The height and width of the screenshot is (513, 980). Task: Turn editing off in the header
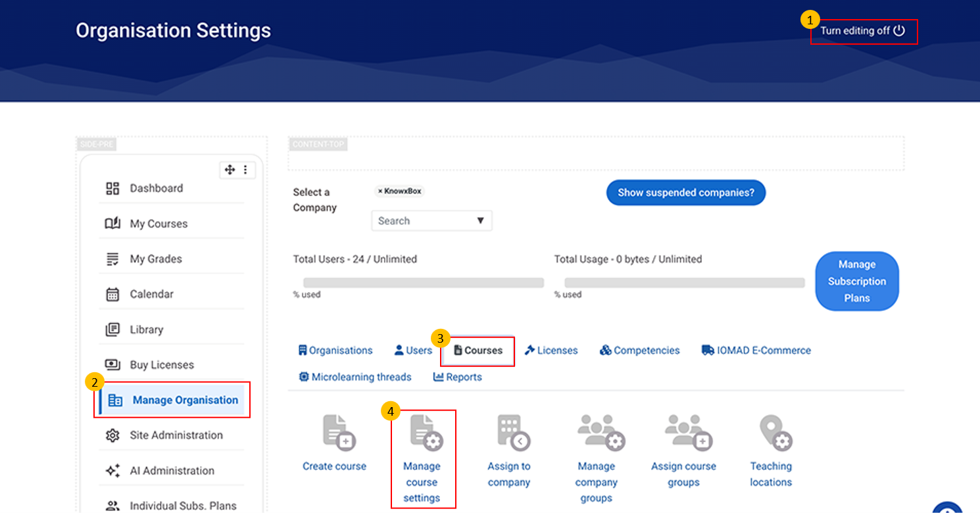[863, 31]
